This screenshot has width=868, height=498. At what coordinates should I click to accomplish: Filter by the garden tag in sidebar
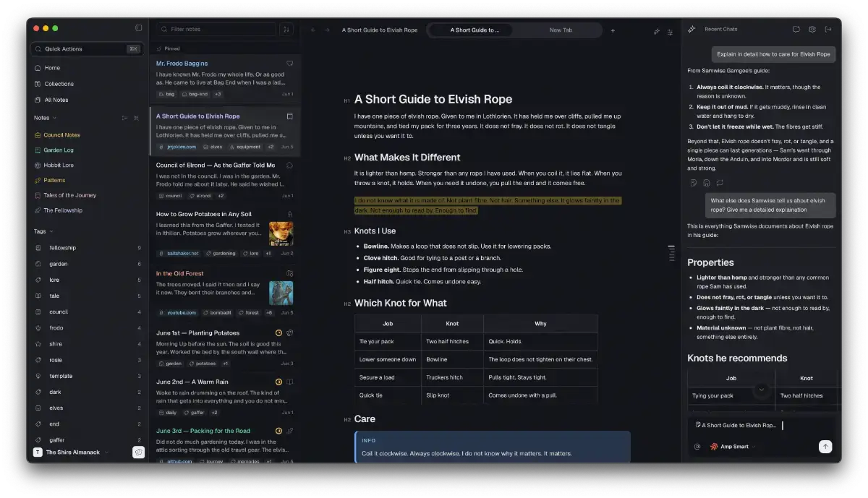[88, 264]
